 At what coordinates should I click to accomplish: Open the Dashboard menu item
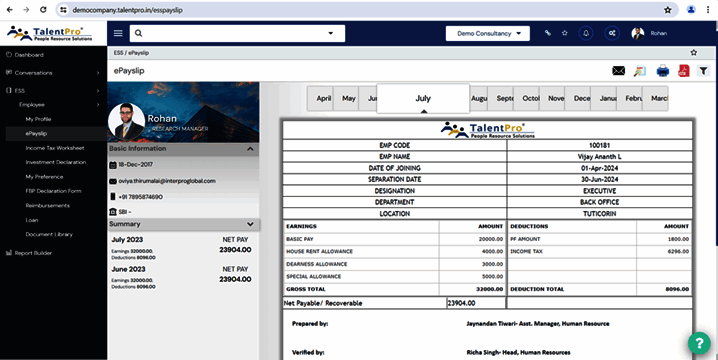(x=29, y=55)
